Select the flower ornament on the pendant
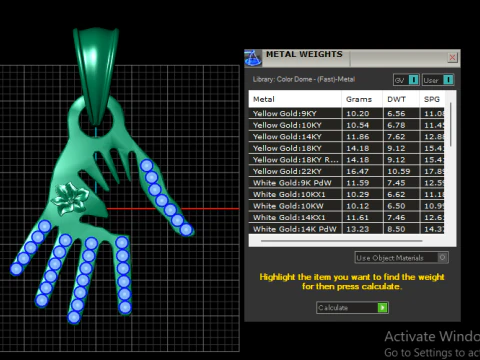Viewport: 480px width, 360px height. pos(70,198)
